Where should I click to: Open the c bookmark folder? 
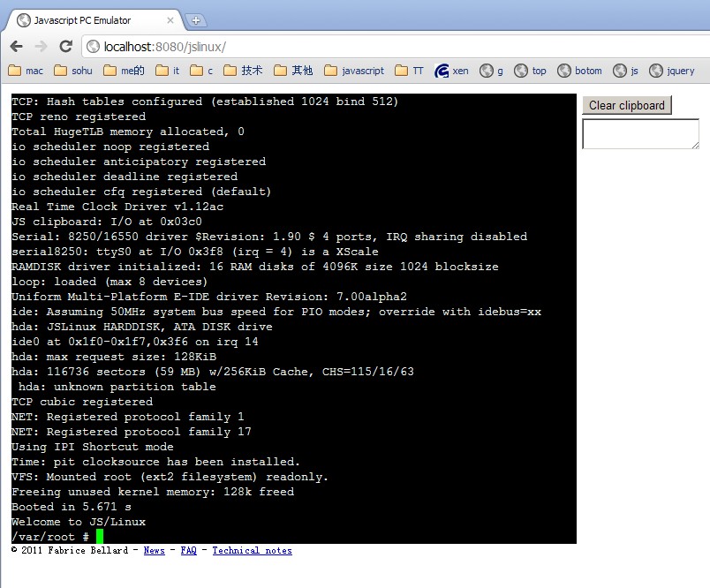coord(201,71)
